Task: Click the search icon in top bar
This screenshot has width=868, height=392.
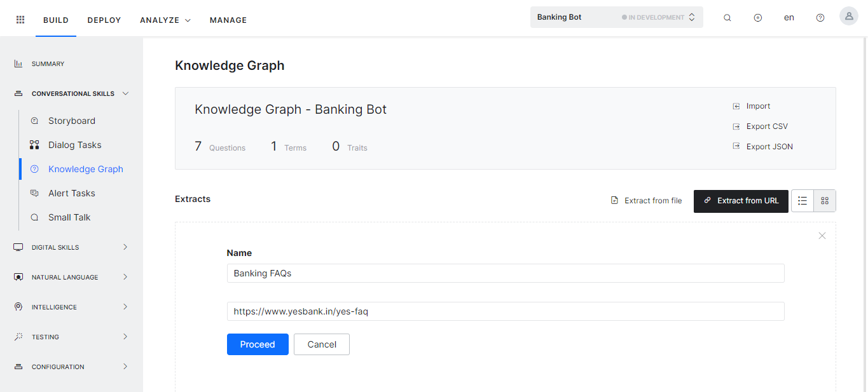Action: (727, 17)
